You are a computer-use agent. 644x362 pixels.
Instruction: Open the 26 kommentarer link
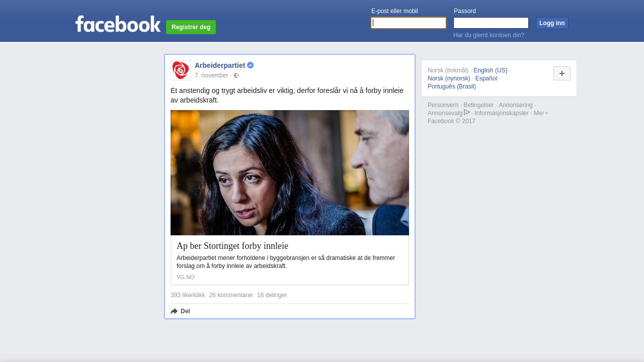click(231, 295)
